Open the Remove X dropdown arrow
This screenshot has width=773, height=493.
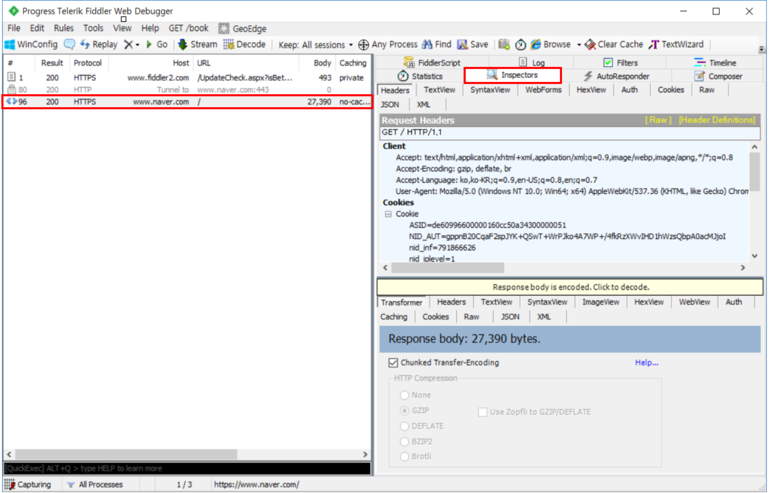coord(138,45)
